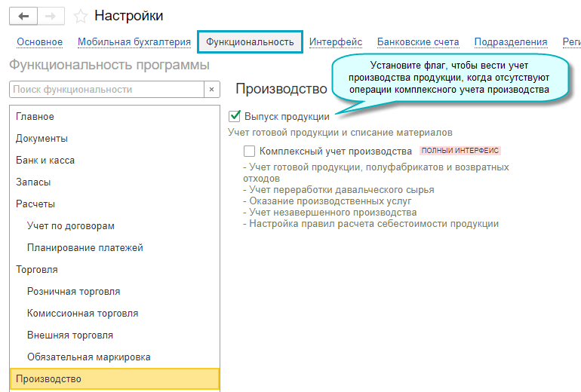Image resolution: width=581 pixels, height=392 pixels.
Task: Open Обязательная маркировка subsection
Action: point(115,357)
